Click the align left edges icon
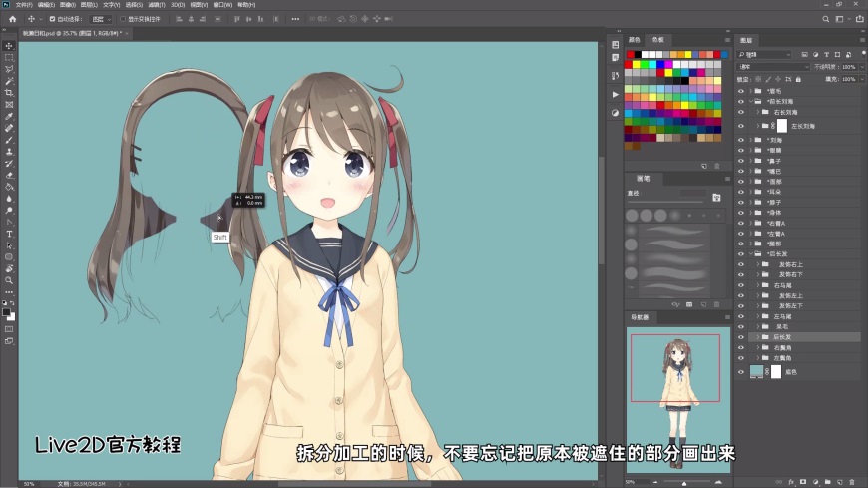 click(179, 19)
